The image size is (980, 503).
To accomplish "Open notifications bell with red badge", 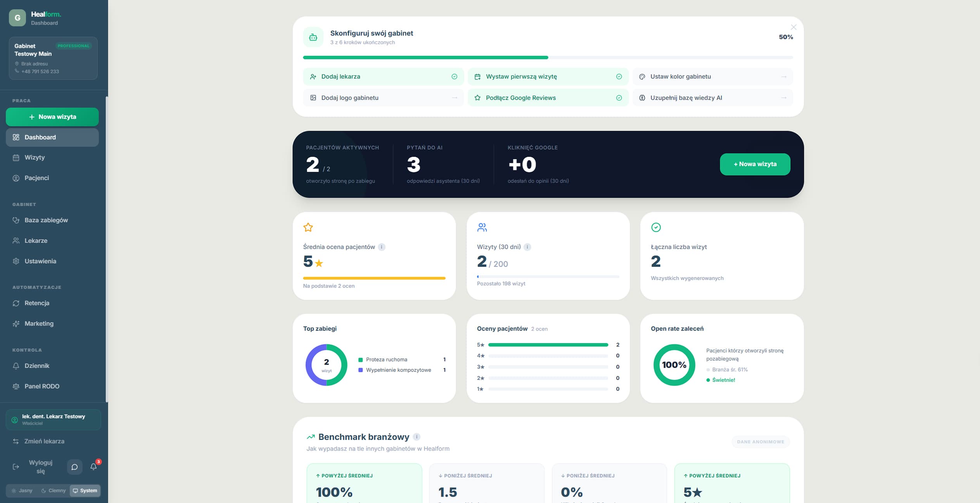I will click(x=93, y=467).
